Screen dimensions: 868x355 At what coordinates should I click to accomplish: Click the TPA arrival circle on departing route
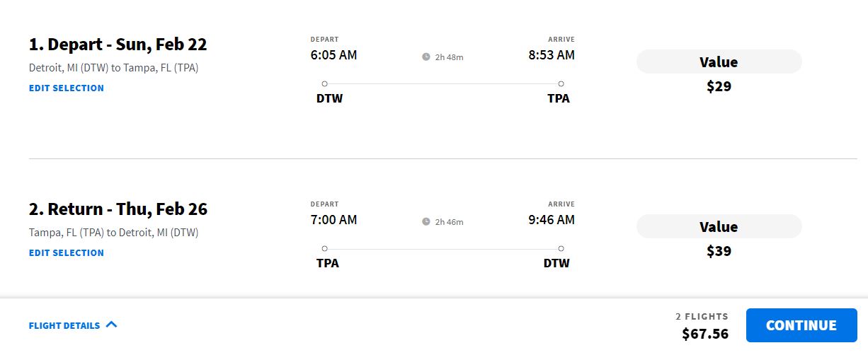[x=561, y=83]
